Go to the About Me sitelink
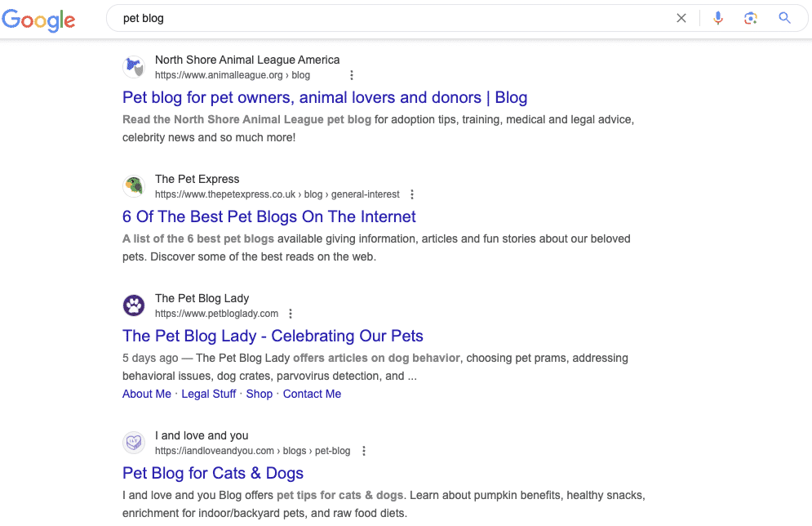 tap(147, 394)
